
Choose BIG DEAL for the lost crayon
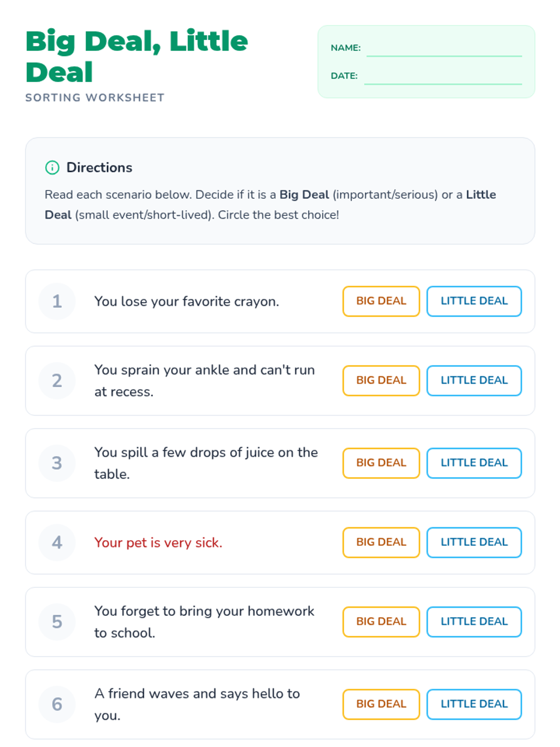click(381, 301)
